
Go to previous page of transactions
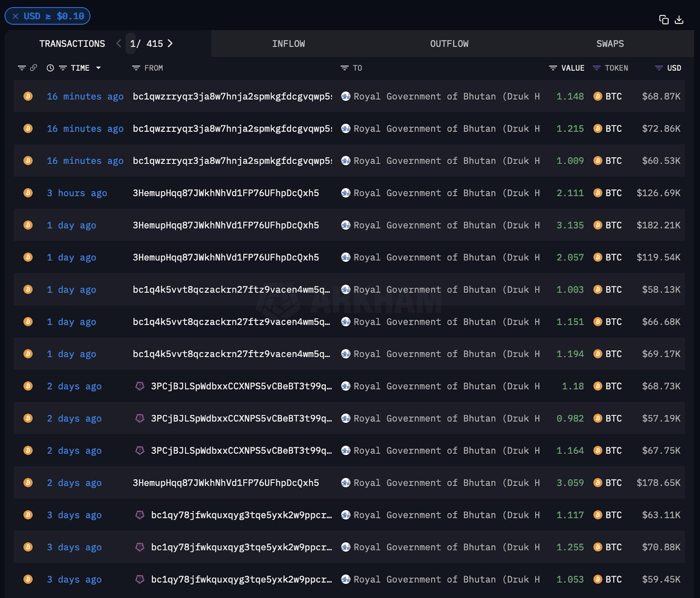(119, 43)
